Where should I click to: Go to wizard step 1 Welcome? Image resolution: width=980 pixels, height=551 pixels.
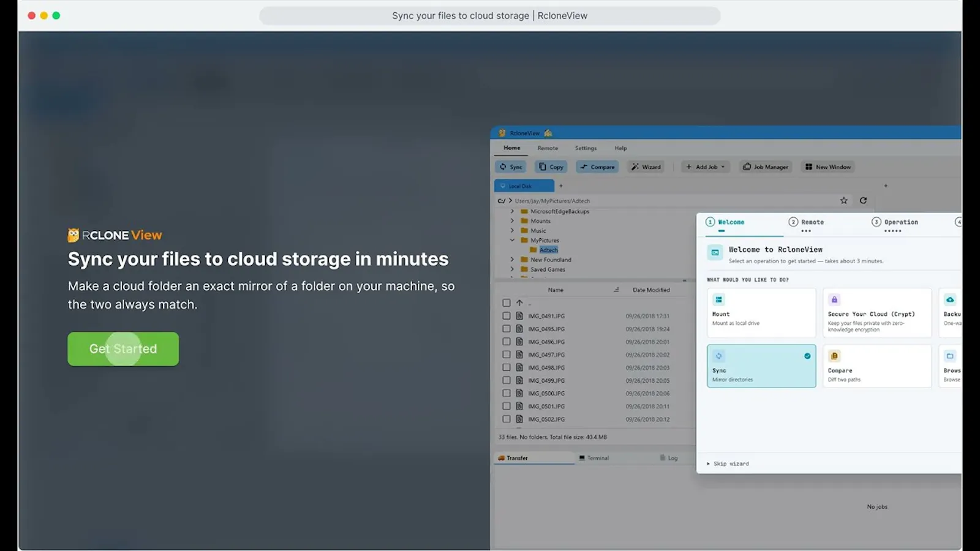coord(725,222)
